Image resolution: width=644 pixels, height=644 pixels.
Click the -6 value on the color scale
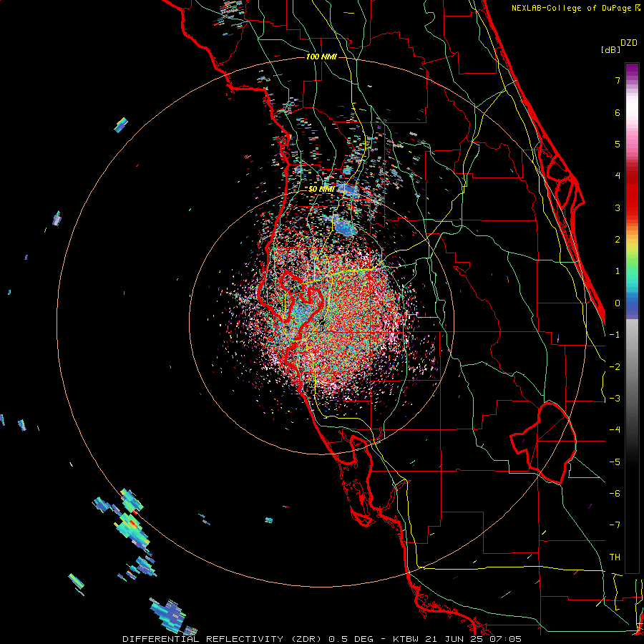[x=615, y=494]
